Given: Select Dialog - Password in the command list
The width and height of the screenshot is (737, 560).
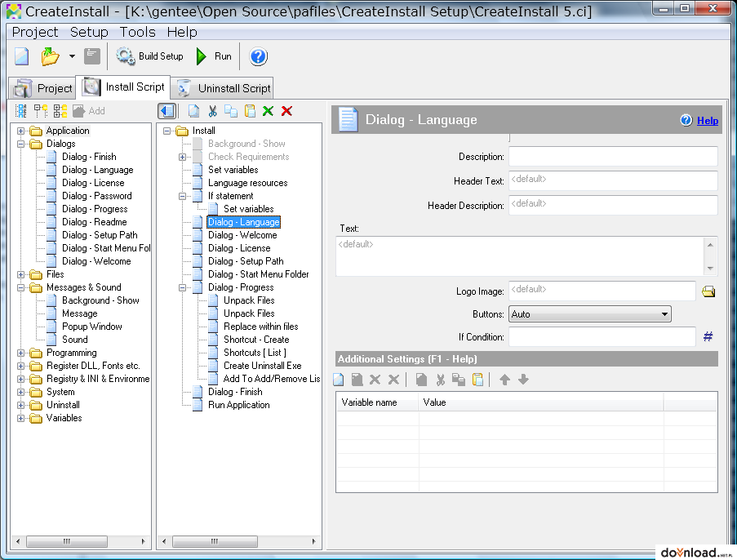Looking at the screenshot, I should click(97, 196).
